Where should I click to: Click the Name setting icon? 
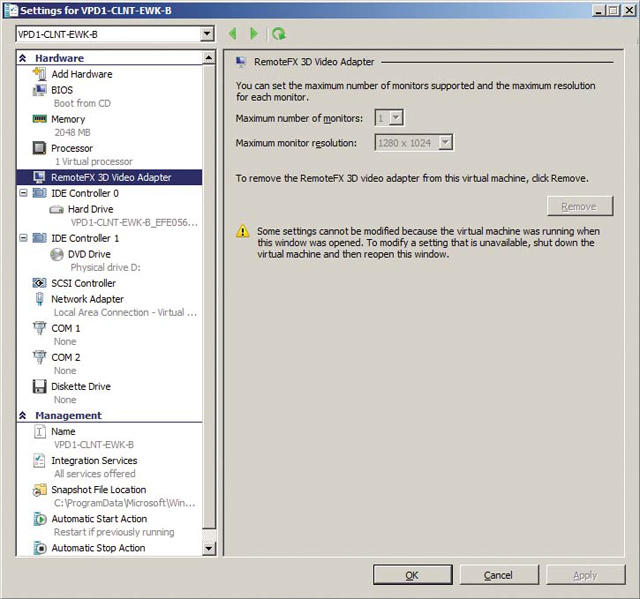(x=40, y=431)
